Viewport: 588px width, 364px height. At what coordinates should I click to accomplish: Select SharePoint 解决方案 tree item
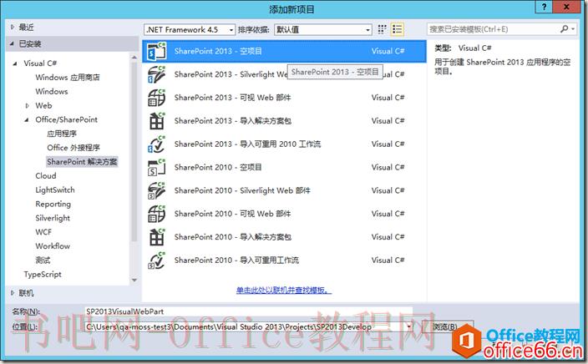coord(82,162)
